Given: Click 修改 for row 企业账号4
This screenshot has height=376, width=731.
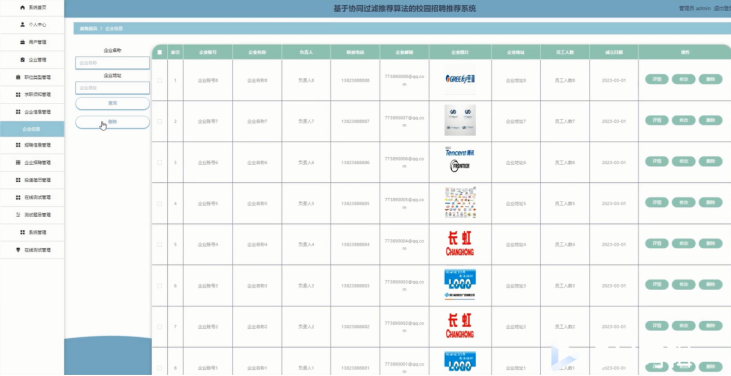Looking at the screenshot, I should point(684,244).
